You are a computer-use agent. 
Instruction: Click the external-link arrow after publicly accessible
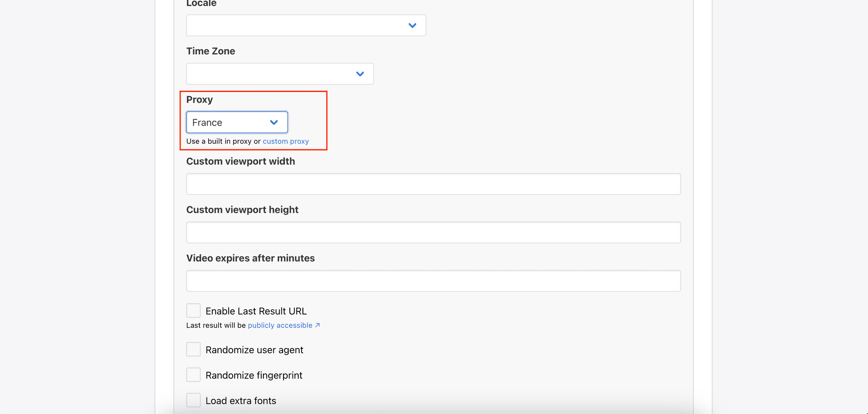(318, 325)
